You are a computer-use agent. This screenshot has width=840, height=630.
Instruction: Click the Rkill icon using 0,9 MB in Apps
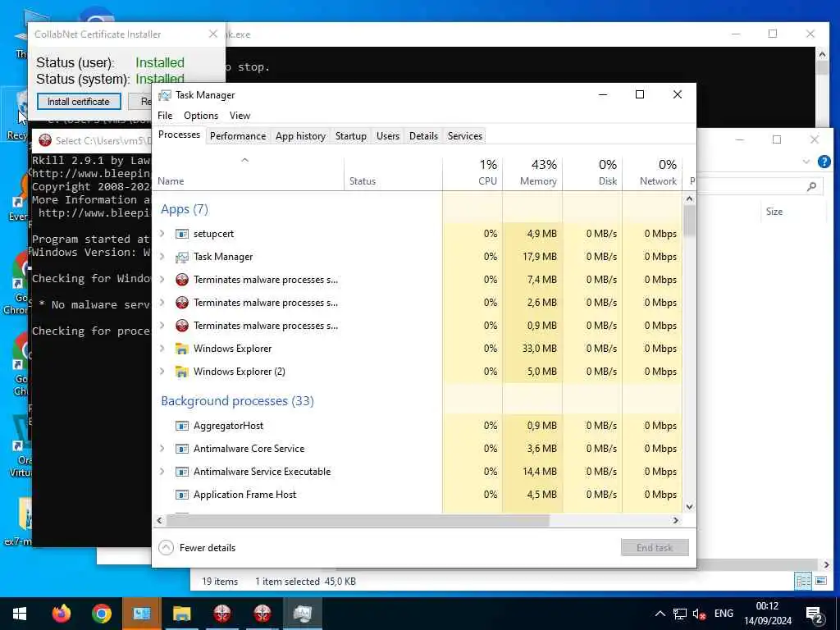click(x=182, y=326)
